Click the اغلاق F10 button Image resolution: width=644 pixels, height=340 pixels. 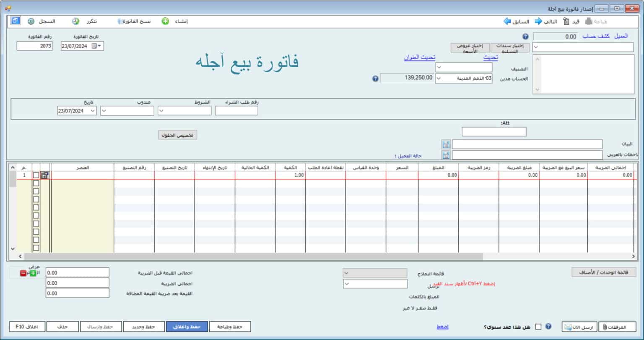(x=27, y=327)
